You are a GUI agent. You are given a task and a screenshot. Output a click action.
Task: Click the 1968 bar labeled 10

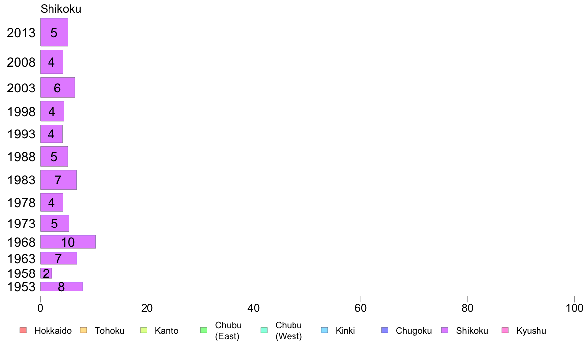point(68,242)
